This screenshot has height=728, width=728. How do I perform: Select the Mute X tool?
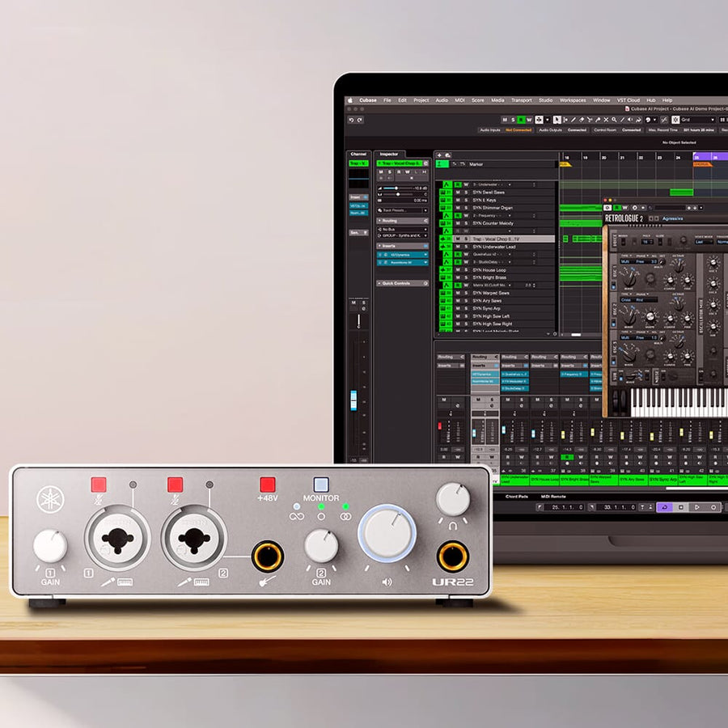[606, 120]
